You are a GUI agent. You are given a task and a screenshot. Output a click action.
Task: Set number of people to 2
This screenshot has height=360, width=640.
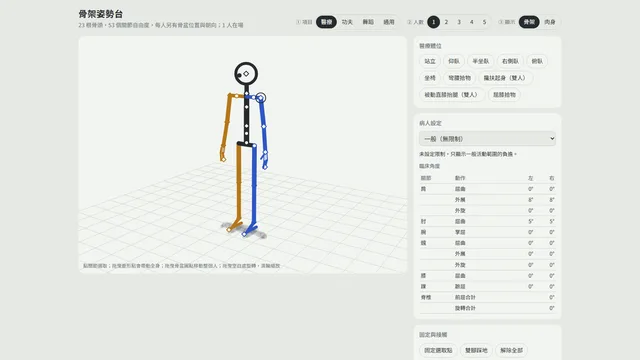coord(446,22)
